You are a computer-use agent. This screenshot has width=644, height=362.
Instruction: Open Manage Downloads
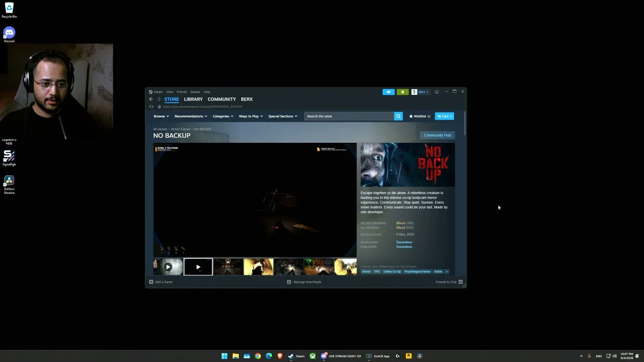point(304,282)
